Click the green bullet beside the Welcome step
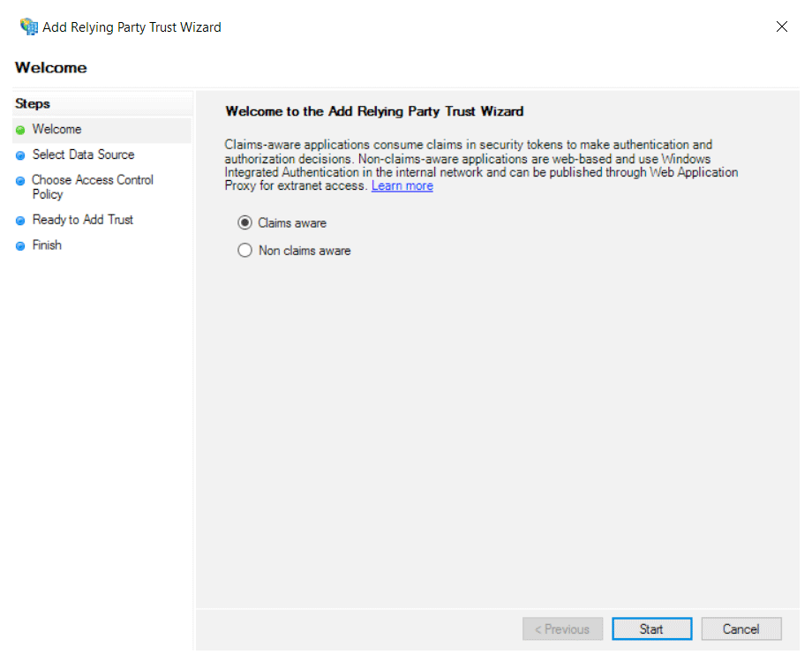 coord(20,130)
